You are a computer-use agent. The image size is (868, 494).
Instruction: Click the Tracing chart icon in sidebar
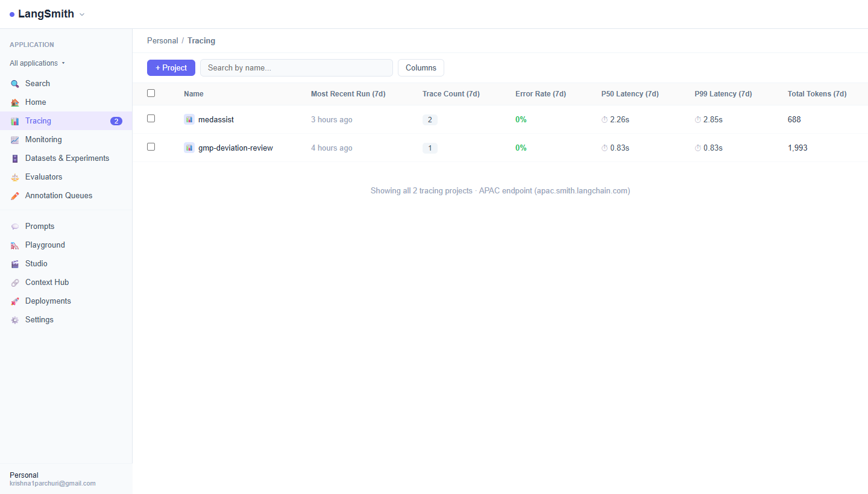coord(15,121)
